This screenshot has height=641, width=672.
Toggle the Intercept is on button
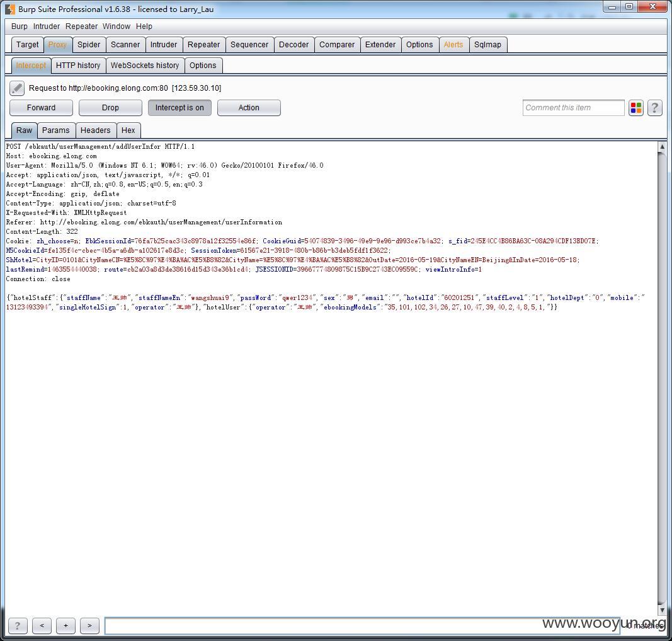[179, 108]
